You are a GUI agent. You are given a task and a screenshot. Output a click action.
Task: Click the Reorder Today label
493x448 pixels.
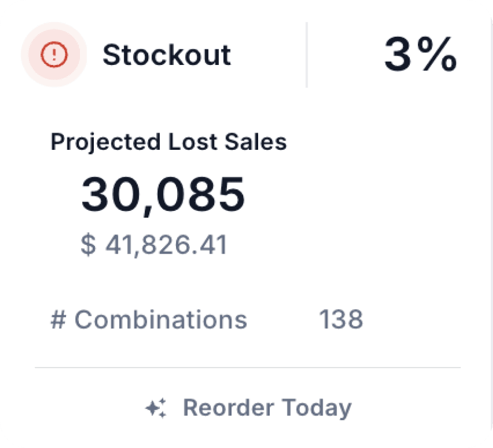tap(269, 407)
